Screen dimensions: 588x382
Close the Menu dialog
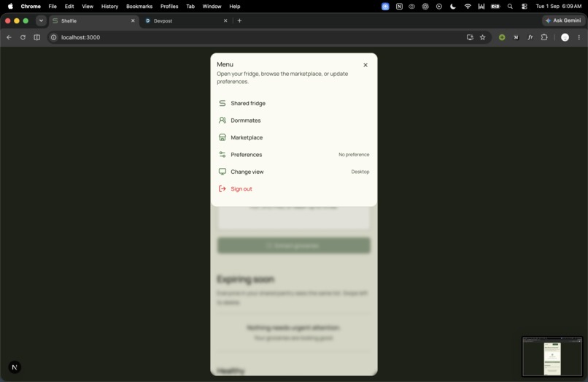click(x=365, y=65)
